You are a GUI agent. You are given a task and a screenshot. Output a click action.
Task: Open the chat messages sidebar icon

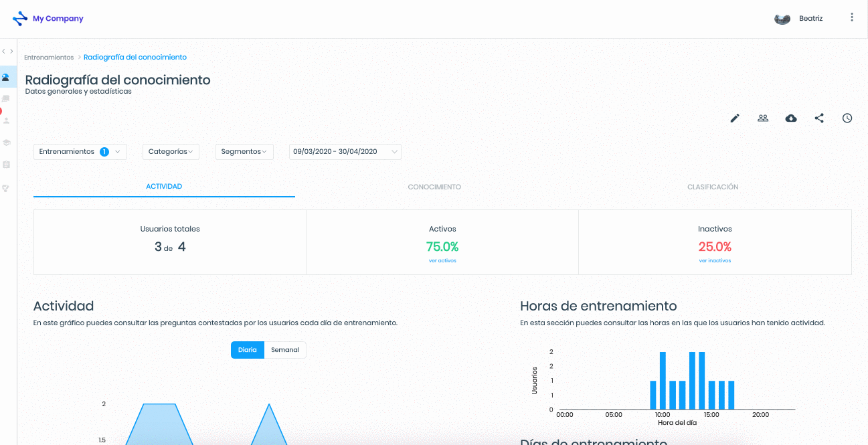click(6, 99)
